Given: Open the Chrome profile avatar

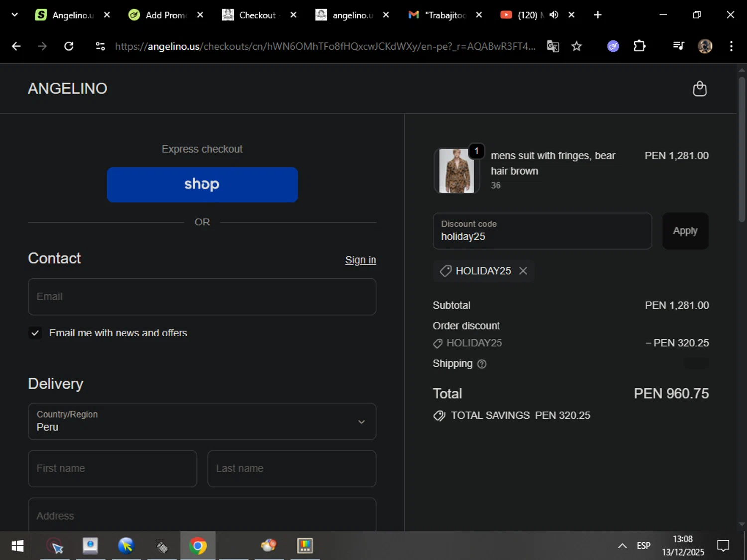Looking at the screenshot, I should (x=705, y=46).
